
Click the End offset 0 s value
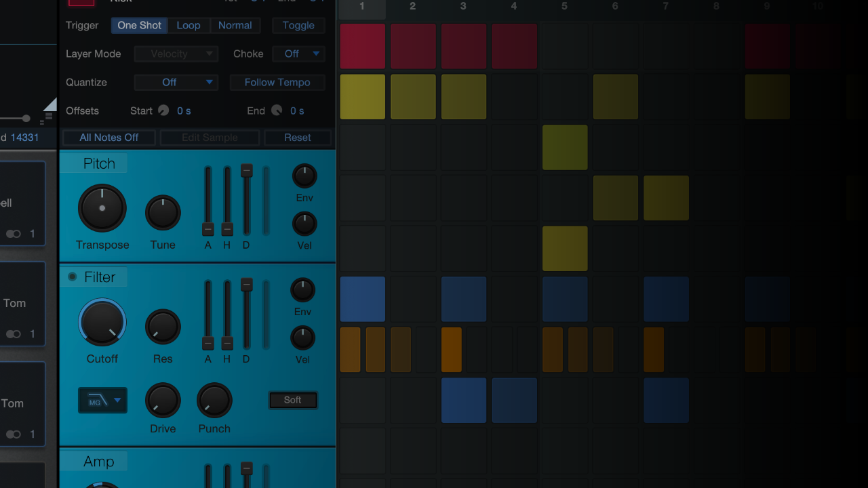pos(297,110)
